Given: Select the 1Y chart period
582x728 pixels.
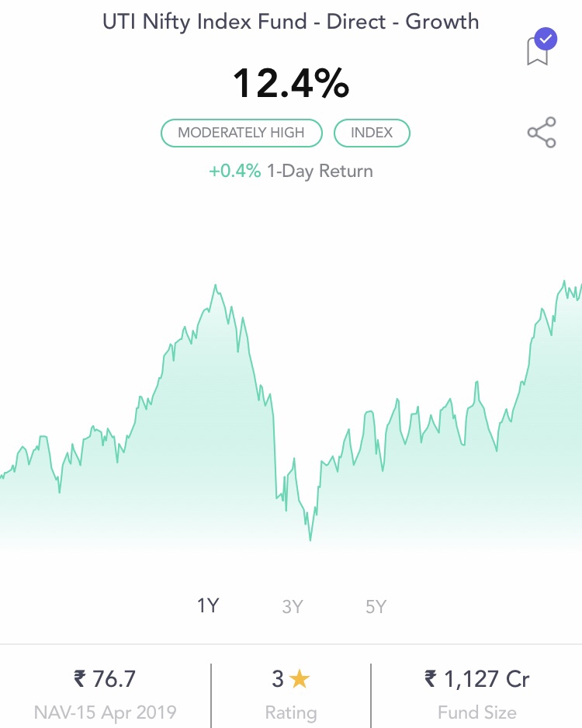Looking at the screenshot, I should [x=208, y=606].
